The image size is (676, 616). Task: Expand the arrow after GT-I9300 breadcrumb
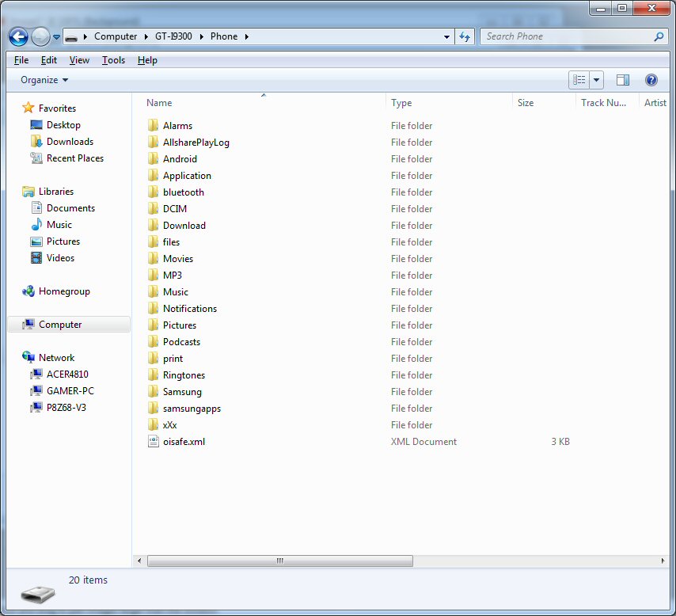201,36
